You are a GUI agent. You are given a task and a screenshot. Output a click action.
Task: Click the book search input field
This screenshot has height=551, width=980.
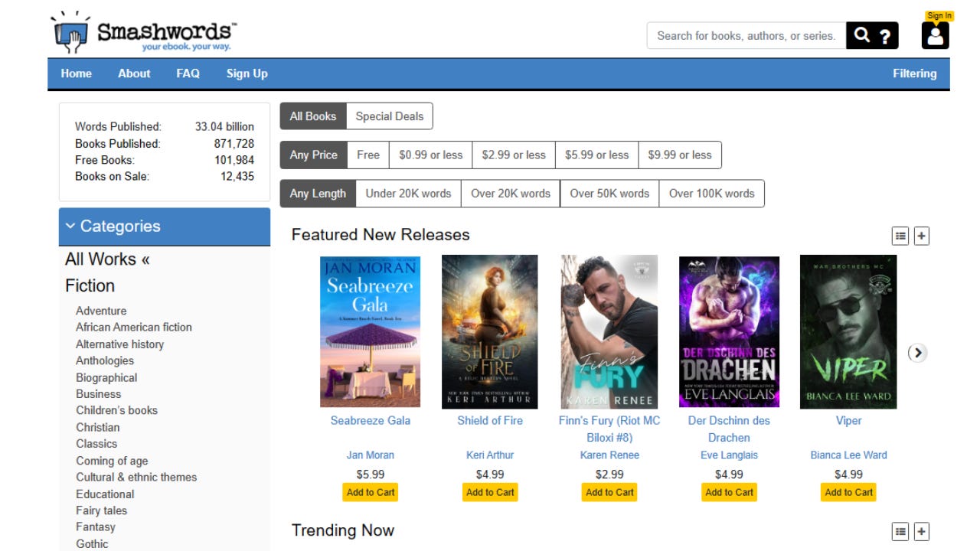tap(743, 35)
